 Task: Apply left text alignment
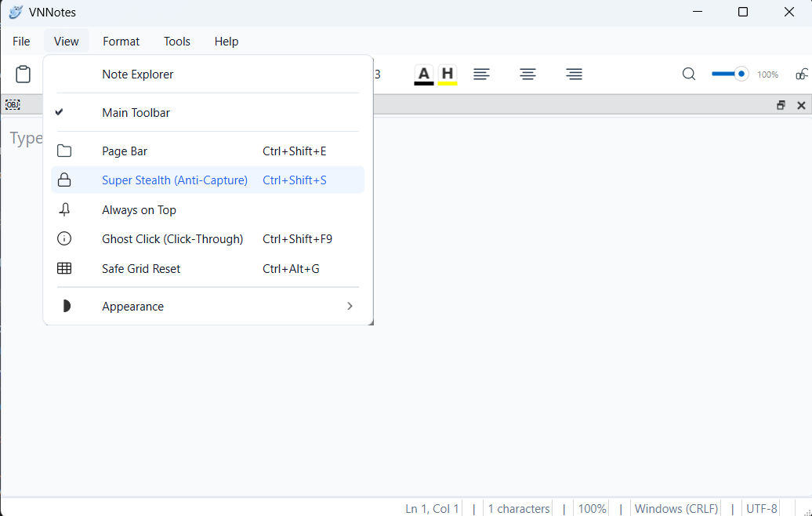pos(481,74)
